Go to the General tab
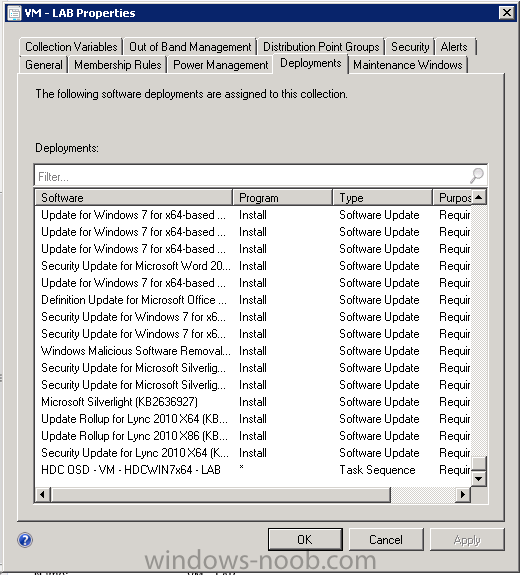520x575 pixels. (x=44, y=65)
